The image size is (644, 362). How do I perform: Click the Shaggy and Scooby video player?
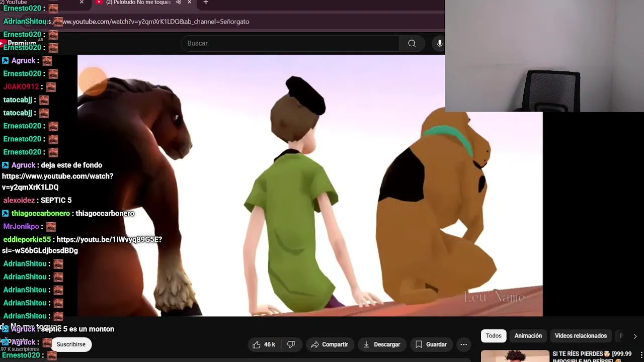coord(310,186)
